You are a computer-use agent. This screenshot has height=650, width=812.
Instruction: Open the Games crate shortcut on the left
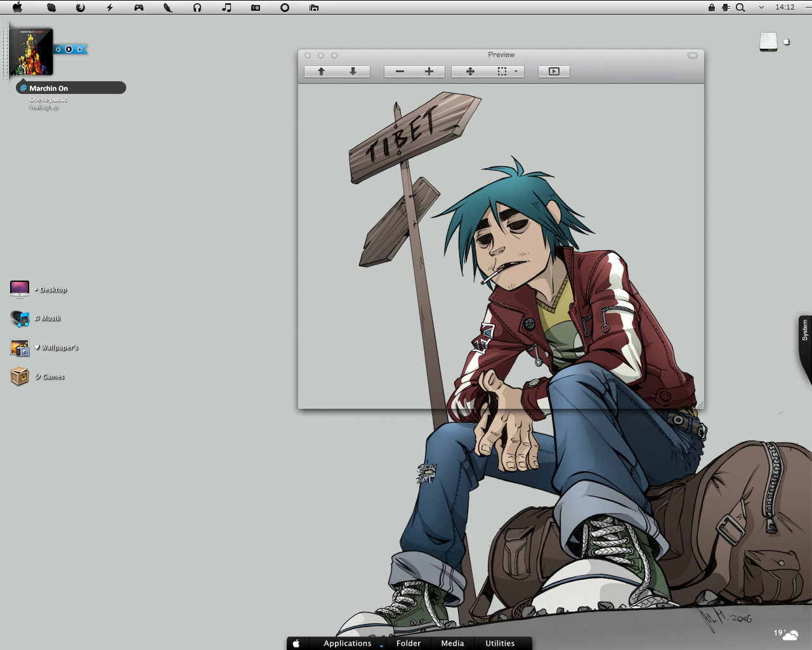37,376
